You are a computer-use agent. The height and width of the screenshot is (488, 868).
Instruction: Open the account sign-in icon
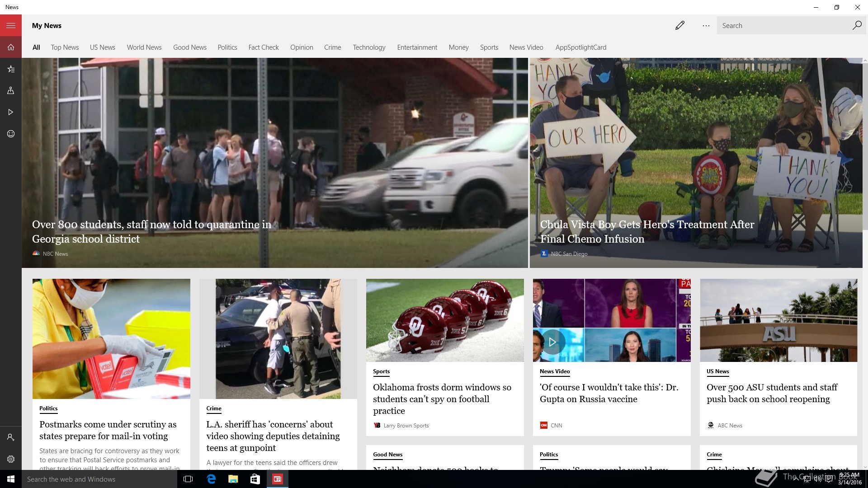(11, 437)
